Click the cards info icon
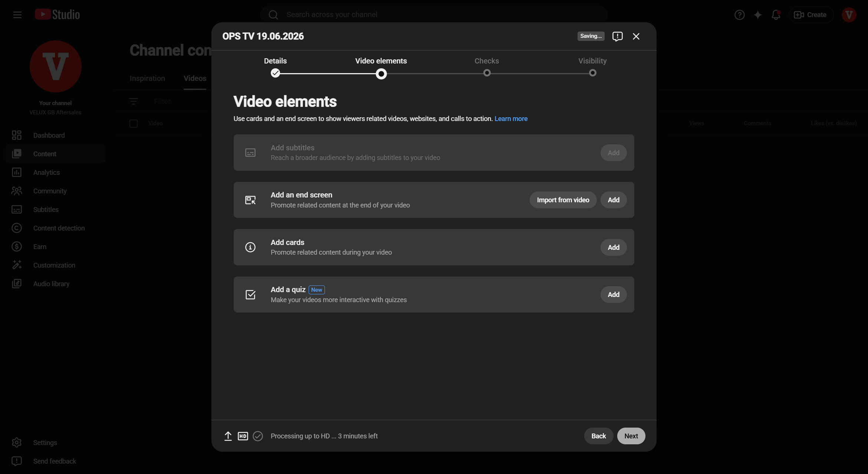 (250, 247)
